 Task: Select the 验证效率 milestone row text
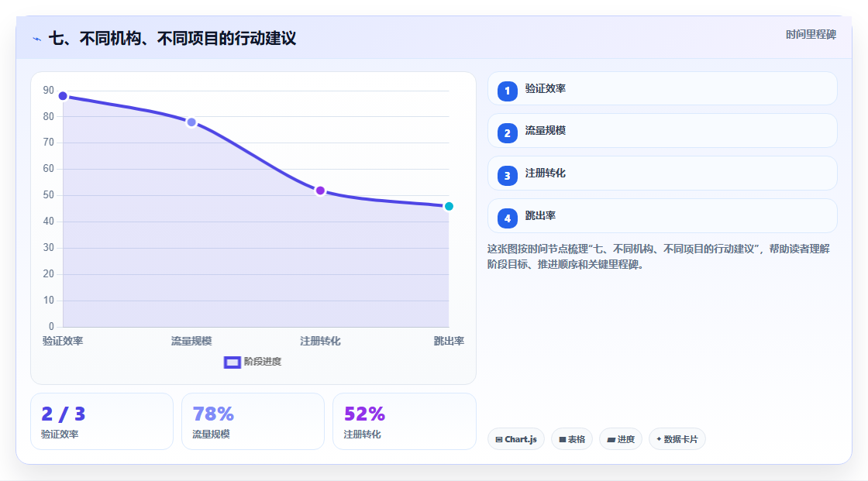pyautogui.click(x=546, y=88)
